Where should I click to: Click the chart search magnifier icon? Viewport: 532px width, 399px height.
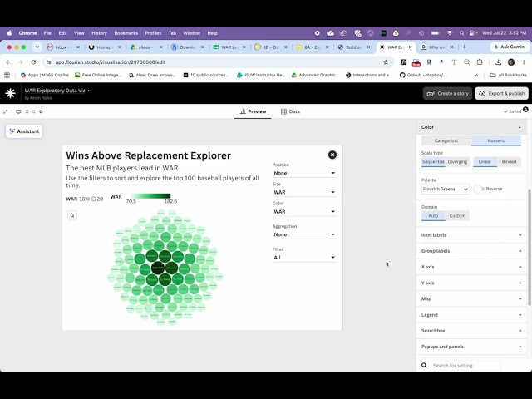click(x=72, y=215)
